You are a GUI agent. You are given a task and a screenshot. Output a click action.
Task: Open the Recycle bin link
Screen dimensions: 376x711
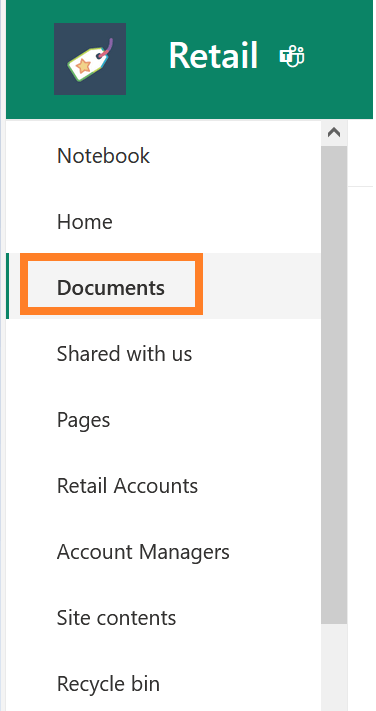tap(108, 684)
